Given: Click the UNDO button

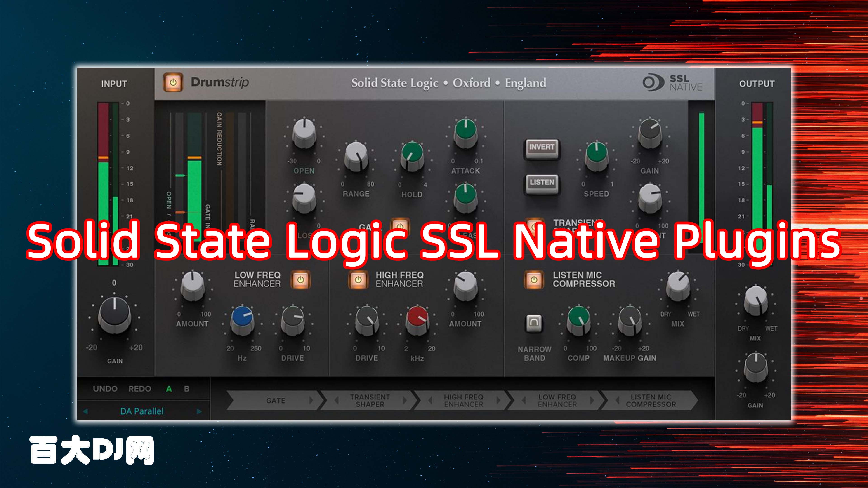Looking at the screenshot, I should point(105,389).
